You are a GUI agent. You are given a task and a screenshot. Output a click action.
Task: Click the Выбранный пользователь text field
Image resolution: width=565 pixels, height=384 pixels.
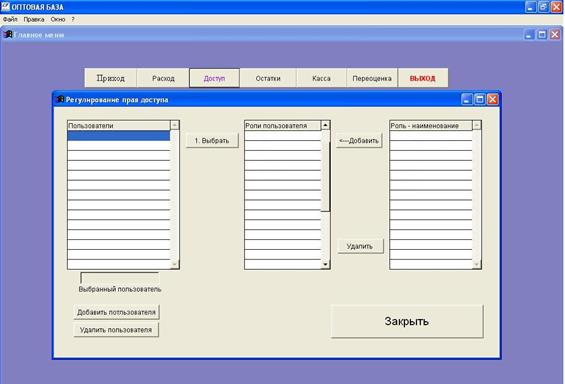(119, 278)
